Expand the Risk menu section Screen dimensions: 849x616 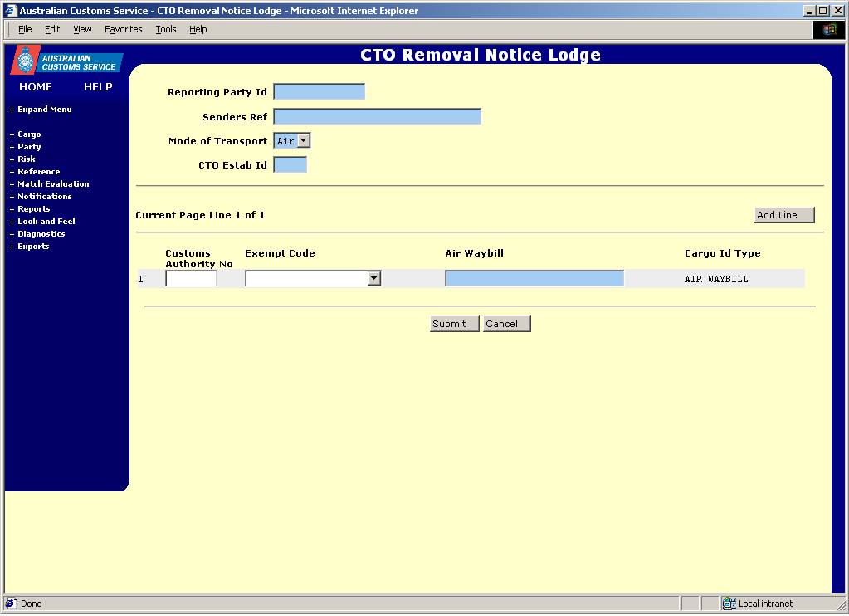[x=22, y=159]
